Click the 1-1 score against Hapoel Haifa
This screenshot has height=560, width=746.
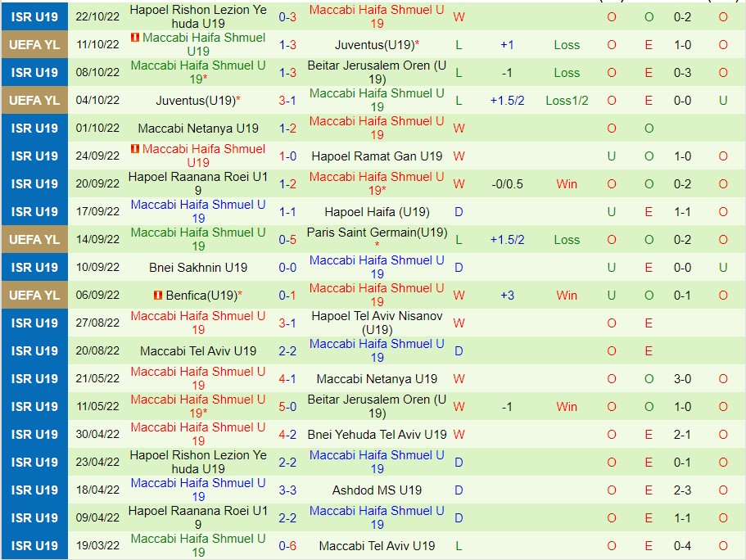(287, 212)
